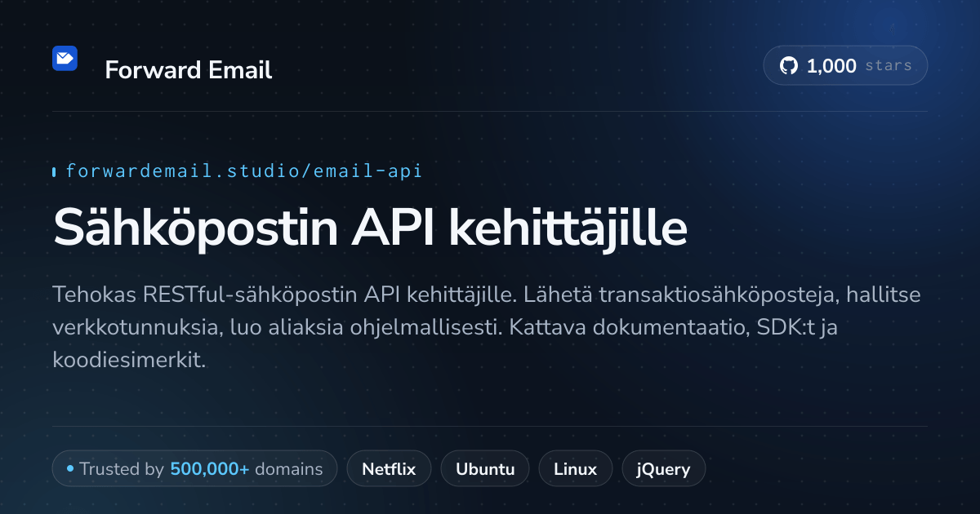Image resolution: width=980 pixels, height=514 pixels.
Task: Click the Tehokas RESTful-sähköpostin description paragraph
Action: (487, 326)
